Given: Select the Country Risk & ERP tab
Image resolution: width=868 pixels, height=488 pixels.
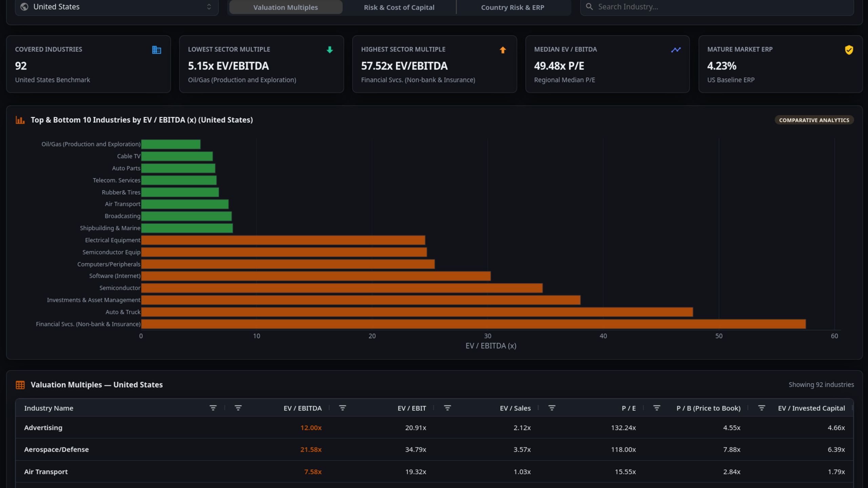Looking at the screenshot, I should tap(512, 7).
